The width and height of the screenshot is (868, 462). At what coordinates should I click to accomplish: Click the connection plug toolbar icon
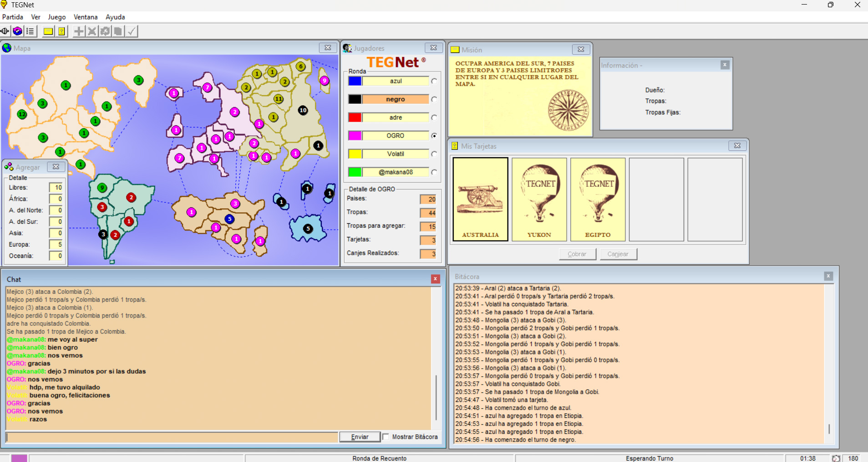pos(5,31)
